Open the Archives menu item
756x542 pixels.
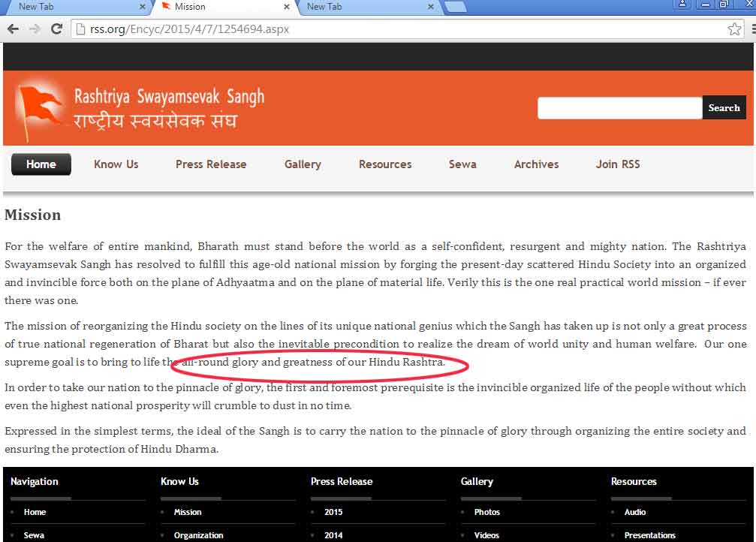pyautogui.click(x=536, y=164)
